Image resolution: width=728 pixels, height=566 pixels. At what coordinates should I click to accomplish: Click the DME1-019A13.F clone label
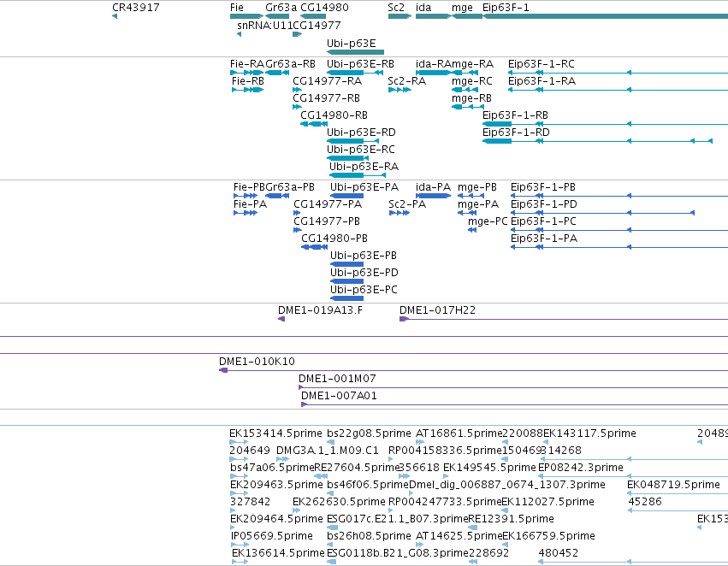pos(320,310)
